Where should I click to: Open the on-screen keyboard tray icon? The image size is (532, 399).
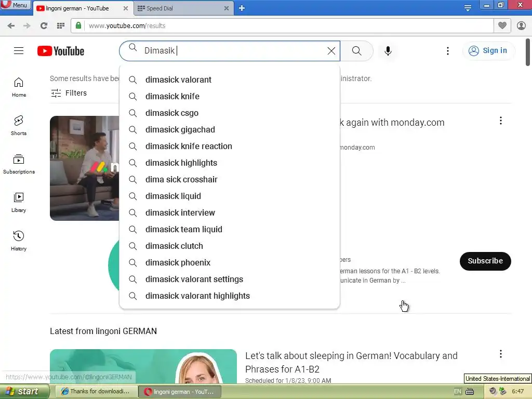[470, 392]
